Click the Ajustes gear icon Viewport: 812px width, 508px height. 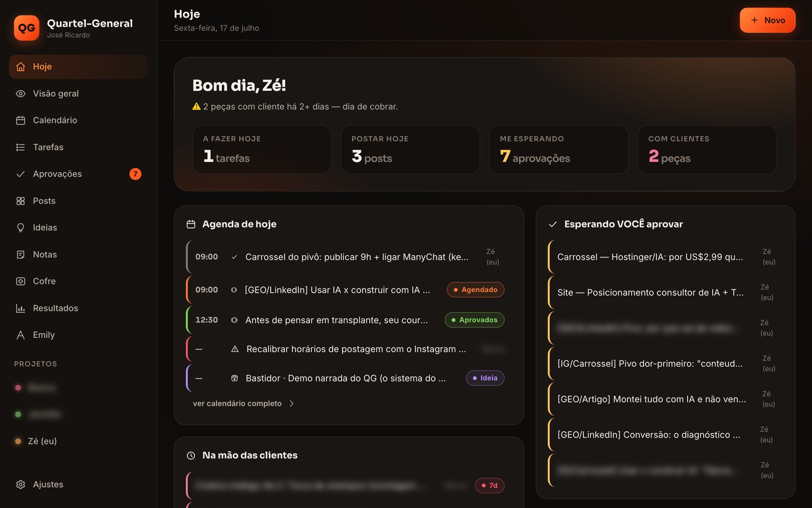[21, 484]
